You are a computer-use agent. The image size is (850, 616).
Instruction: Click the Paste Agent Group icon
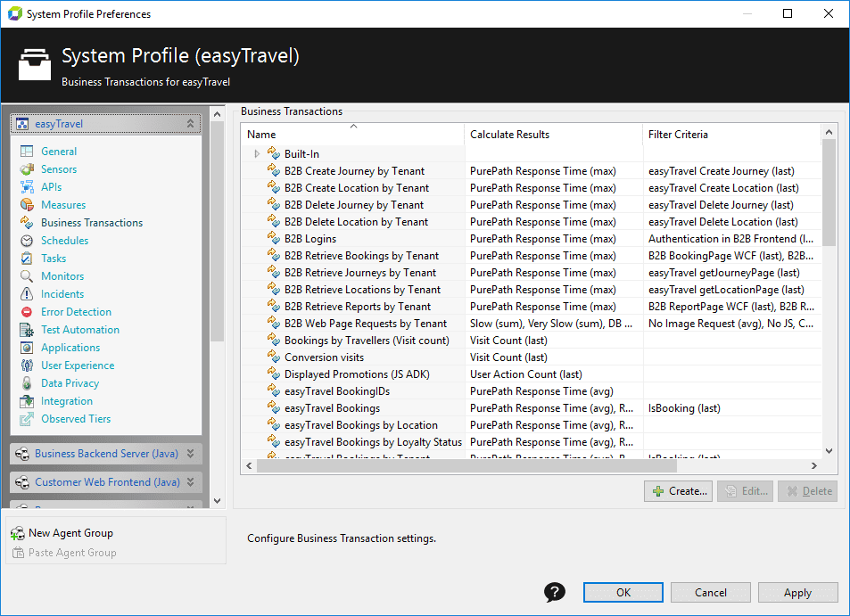(x=18, y=553)
